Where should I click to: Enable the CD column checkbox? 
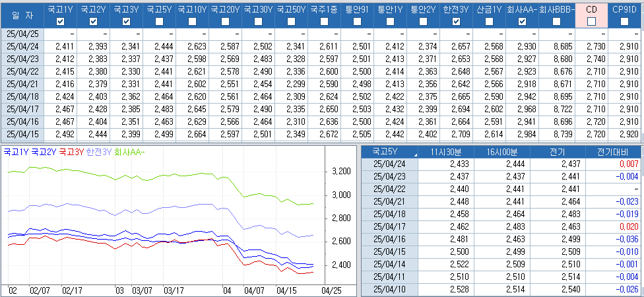(591, 22)
